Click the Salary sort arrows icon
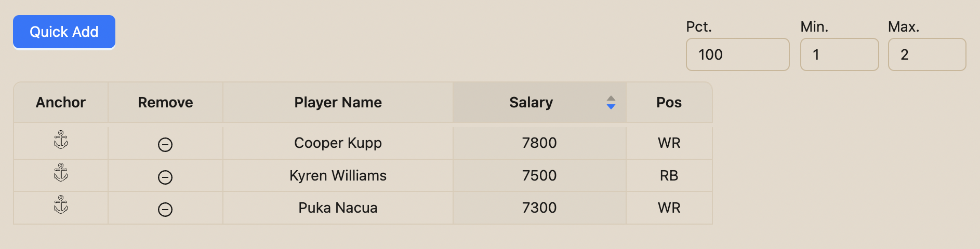This screenshot has height=249, width=980. click(x=611, y=102)
